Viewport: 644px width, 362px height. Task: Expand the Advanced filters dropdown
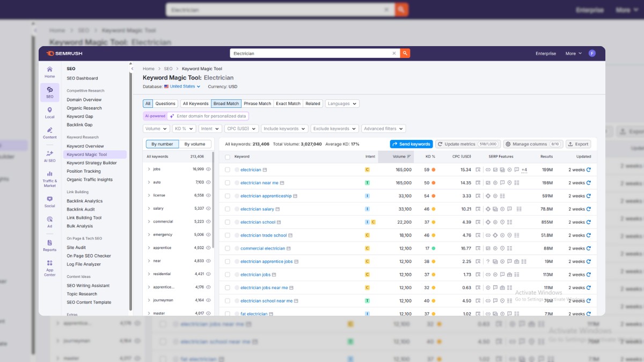[x=383, y=129]
